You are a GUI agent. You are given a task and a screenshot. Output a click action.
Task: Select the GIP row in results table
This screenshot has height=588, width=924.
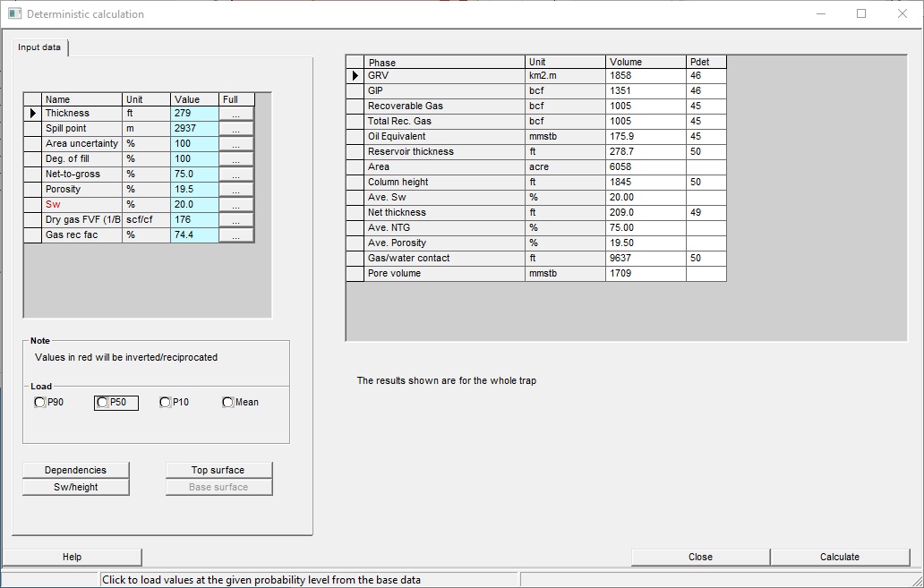coord(443,91)
